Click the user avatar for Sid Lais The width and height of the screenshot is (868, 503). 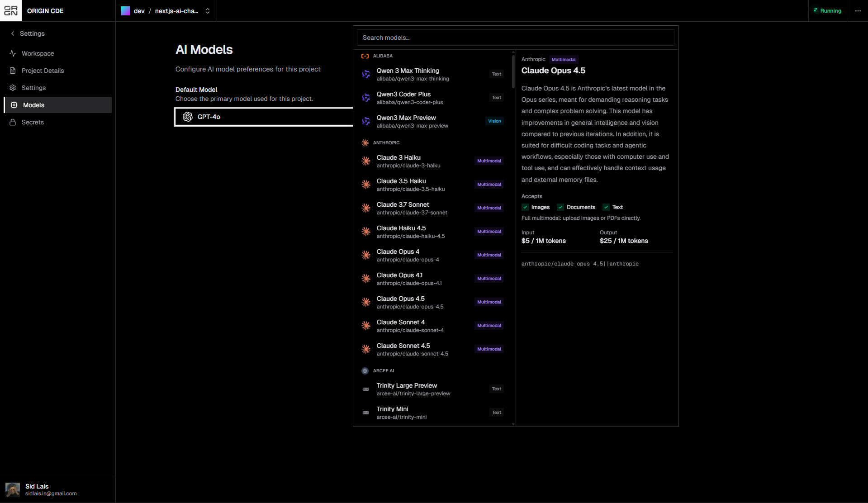[x=13, y=489]
